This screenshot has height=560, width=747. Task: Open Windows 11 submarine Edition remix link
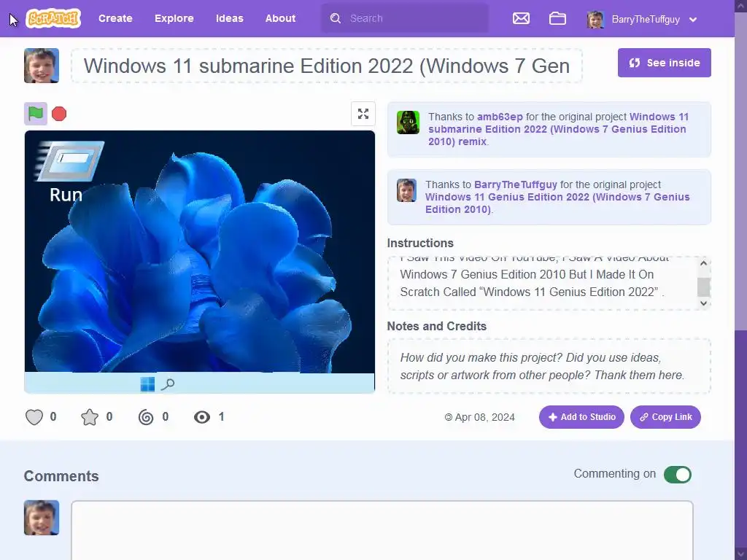(x=557, y=129)
